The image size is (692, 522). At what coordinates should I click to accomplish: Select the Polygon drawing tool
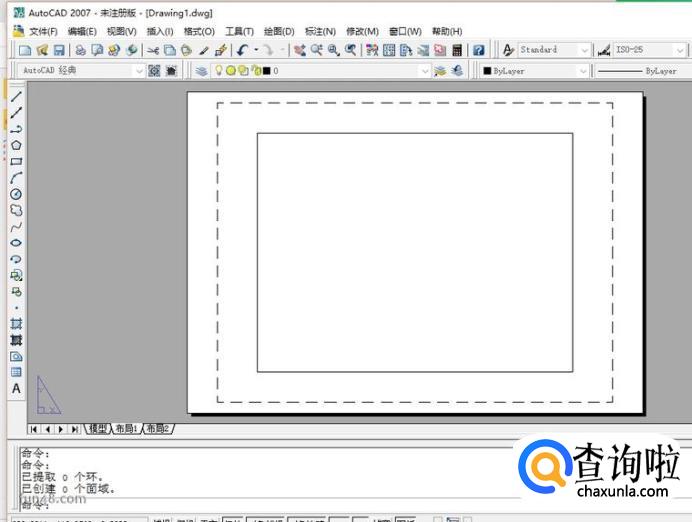click(x=16, y=145)
